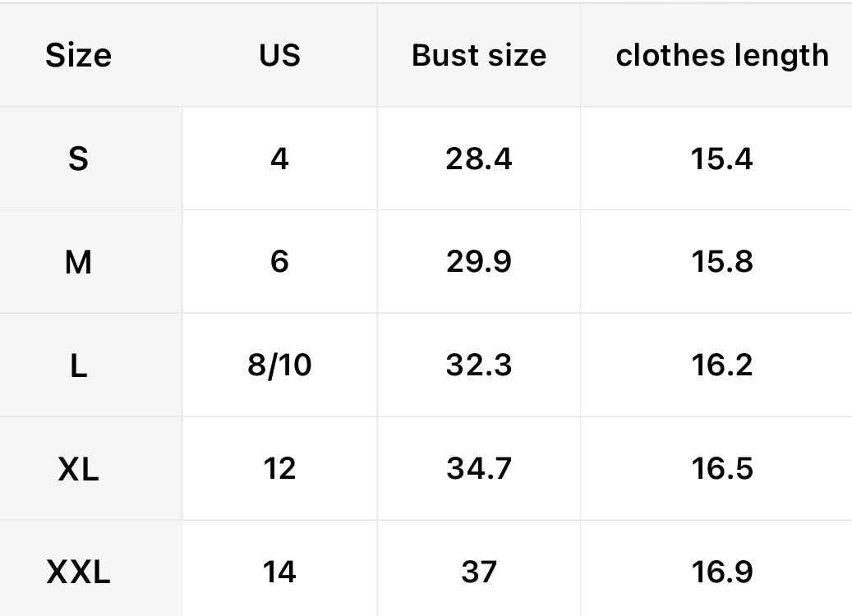Click the L size row label
The width and height of the screenshot is (852, 616).
[x=78, y=365]
